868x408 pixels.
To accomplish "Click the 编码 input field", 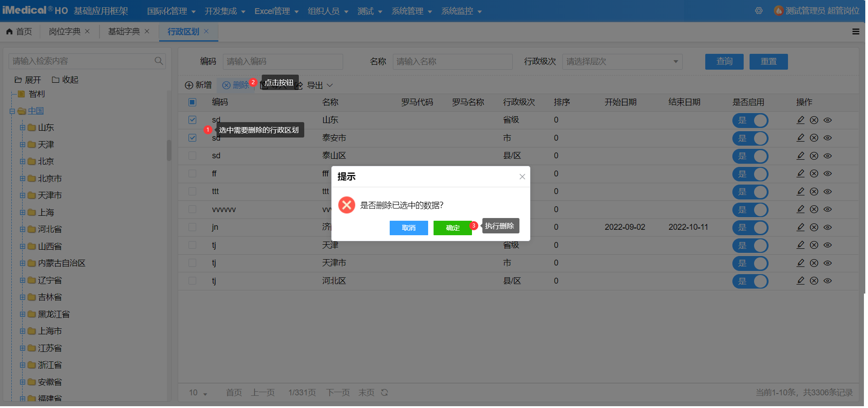I will click(x=283, y=62).
